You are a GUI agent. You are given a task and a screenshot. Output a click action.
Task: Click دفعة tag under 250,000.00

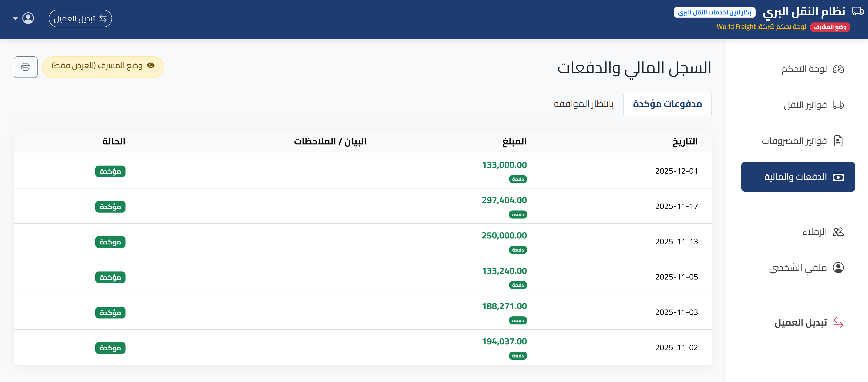pyautogui.click(x=518, y=250)
